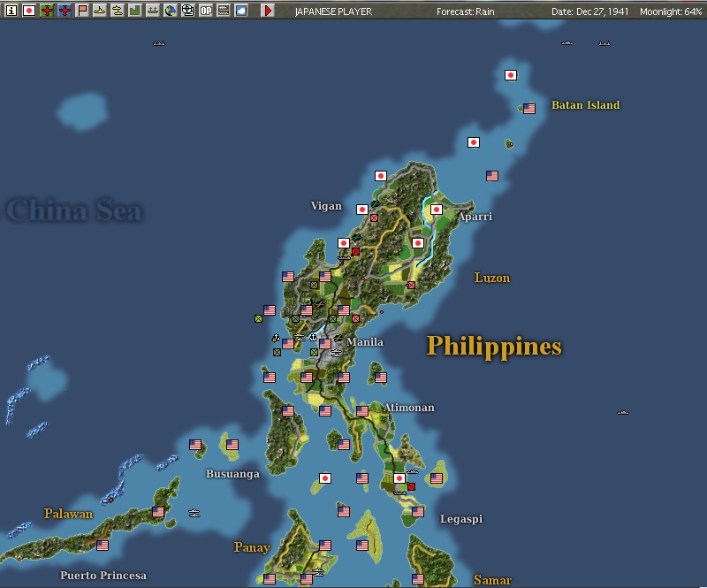Click the white anchor port icon near Manila
707x588 pixels.
(313, 337)
